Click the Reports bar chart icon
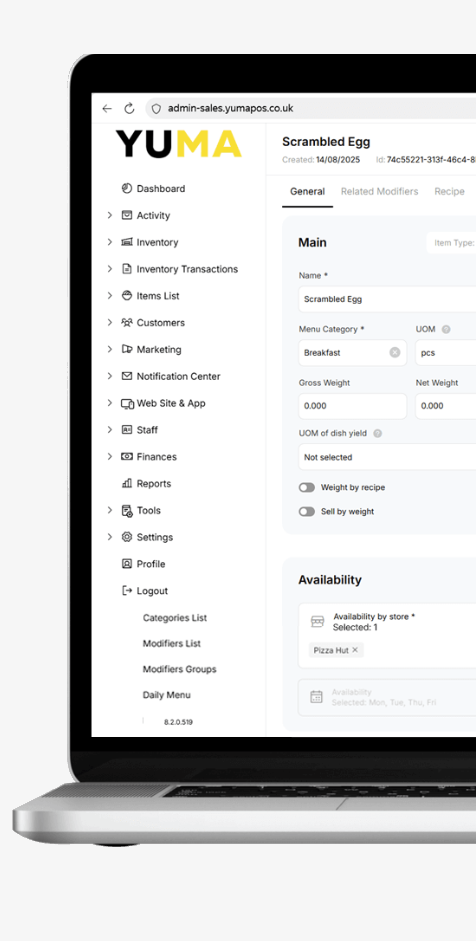The image size is (476, 941). 127,483
